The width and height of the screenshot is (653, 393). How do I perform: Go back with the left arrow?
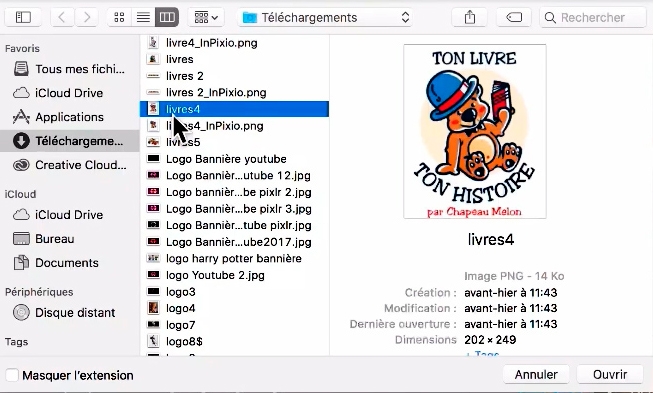pyautogui.click(x=62, y=17)
